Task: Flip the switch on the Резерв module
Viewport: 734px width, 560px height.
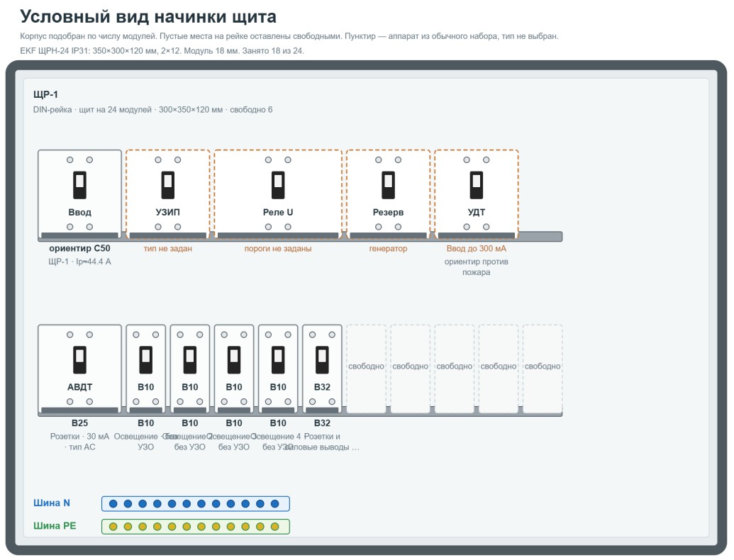Action: 388,185
